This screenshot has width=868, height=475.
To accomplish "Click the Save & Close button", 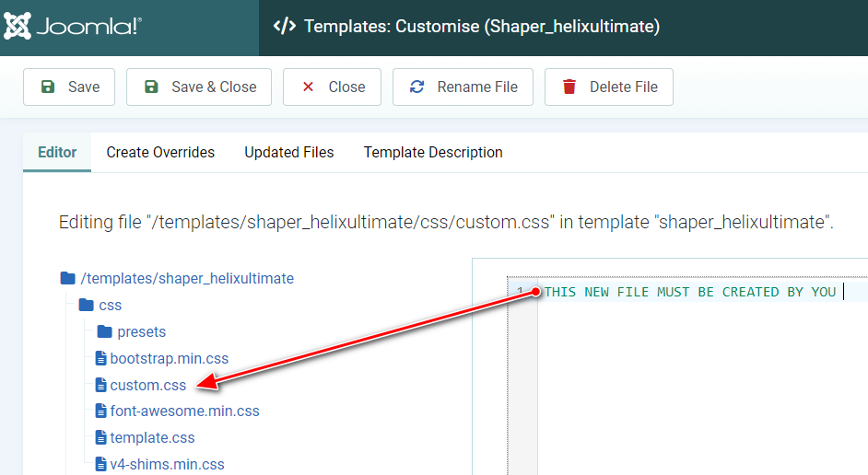I will [x=199, y=87].
